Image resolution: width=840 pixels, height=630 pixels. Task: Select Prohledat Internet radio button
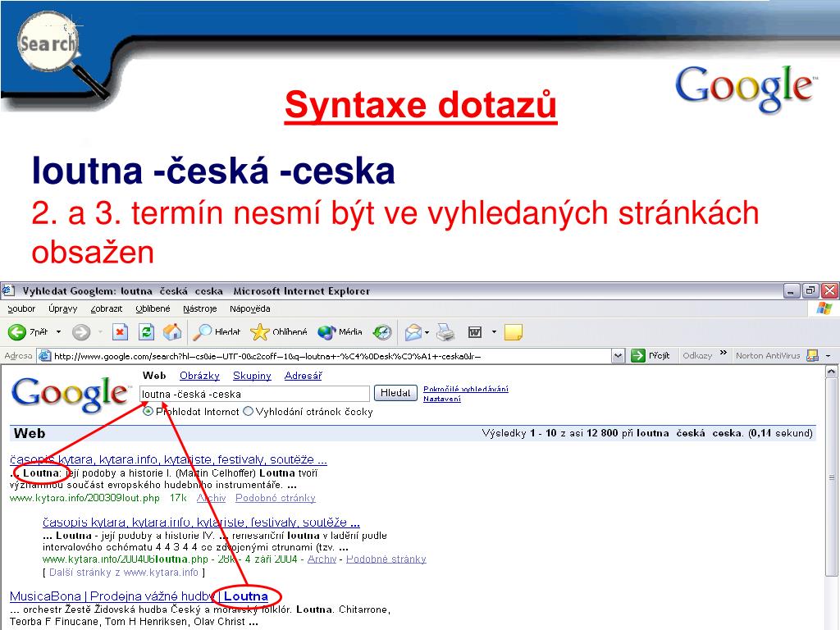[148, 412]
